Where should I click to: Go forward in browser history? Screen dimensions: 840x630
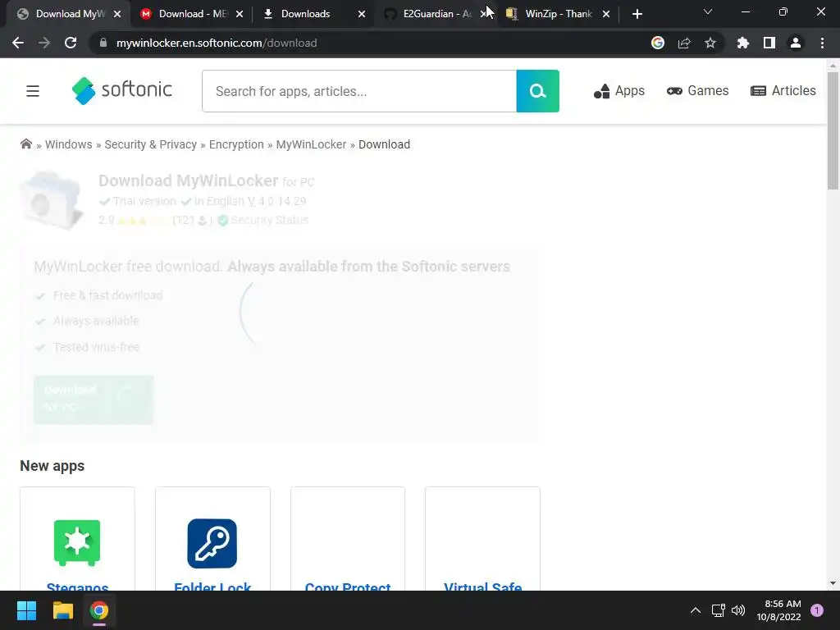pyautogui.click(x=44, y=43)
